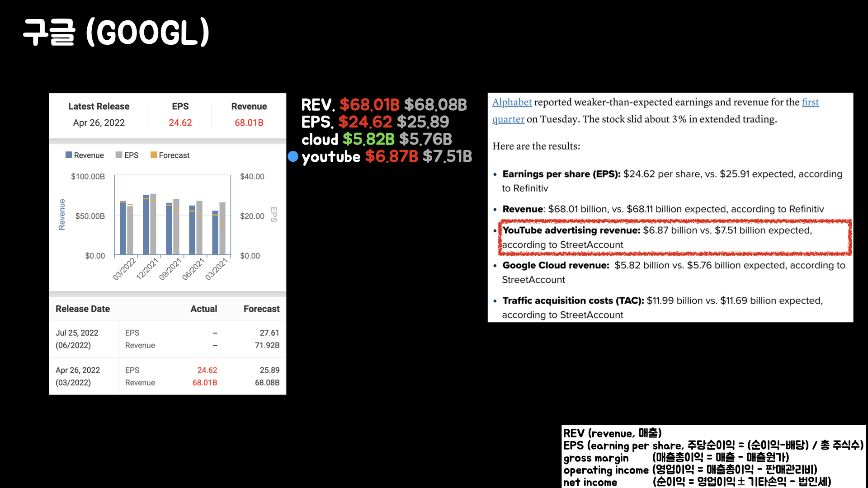Open the 'first' hyperlink in the article text
The image size is (868, 488).
point(810,103)
